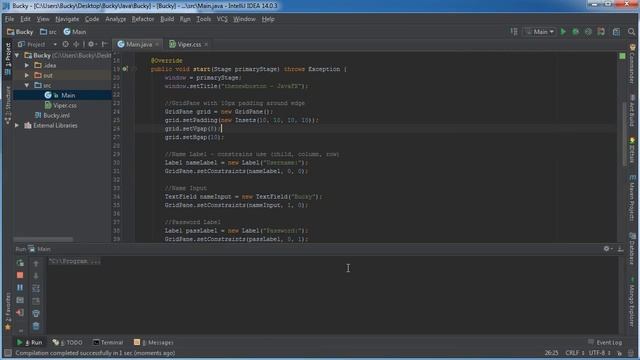
Task: Click the src breadcrumb in navigation bar
Action: click(48, 31)
